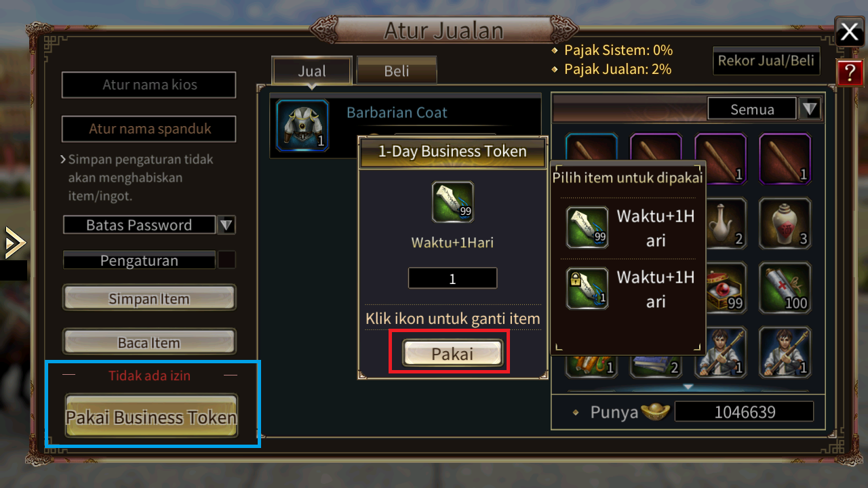Expand the Semua filter dropdown
This screenshot has width=868, height=488.
tap(810, 108)
